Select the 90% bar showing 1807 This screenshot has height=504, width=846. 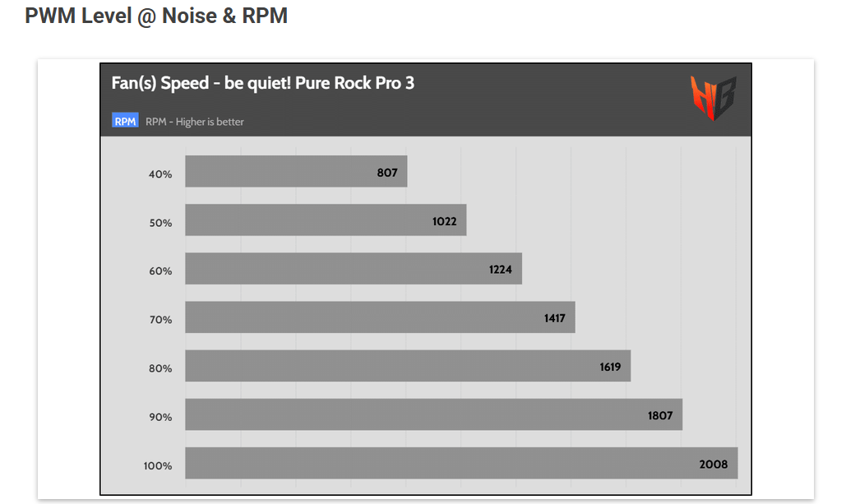434,414
